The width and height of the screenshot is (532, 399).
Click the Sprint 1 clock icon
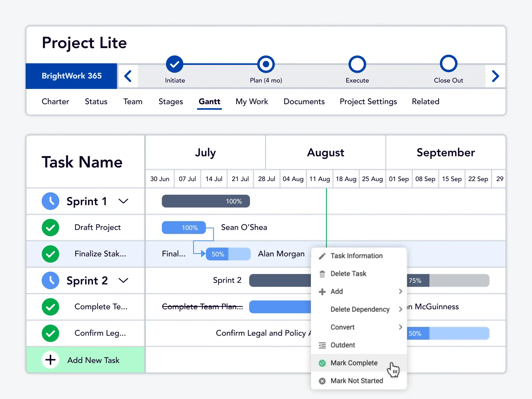click(50, 201)
